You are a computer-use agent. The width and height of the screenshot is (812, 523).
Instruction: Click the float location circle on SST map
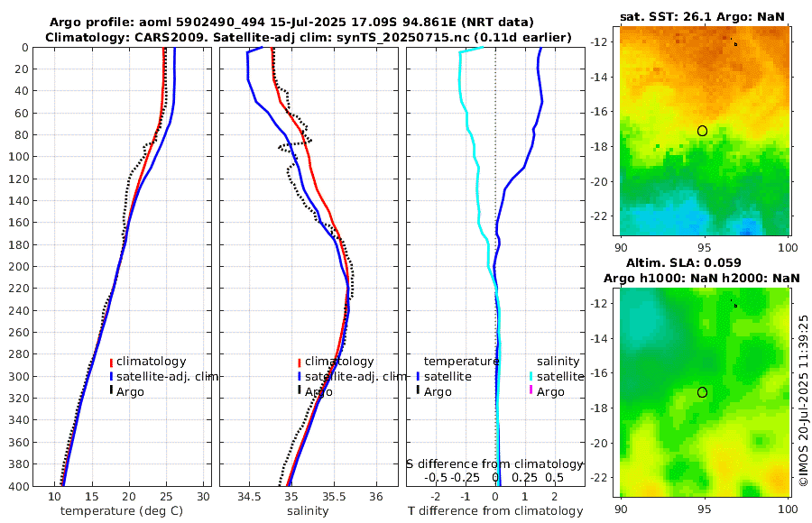pyautogui.click(x=702, y=131)
